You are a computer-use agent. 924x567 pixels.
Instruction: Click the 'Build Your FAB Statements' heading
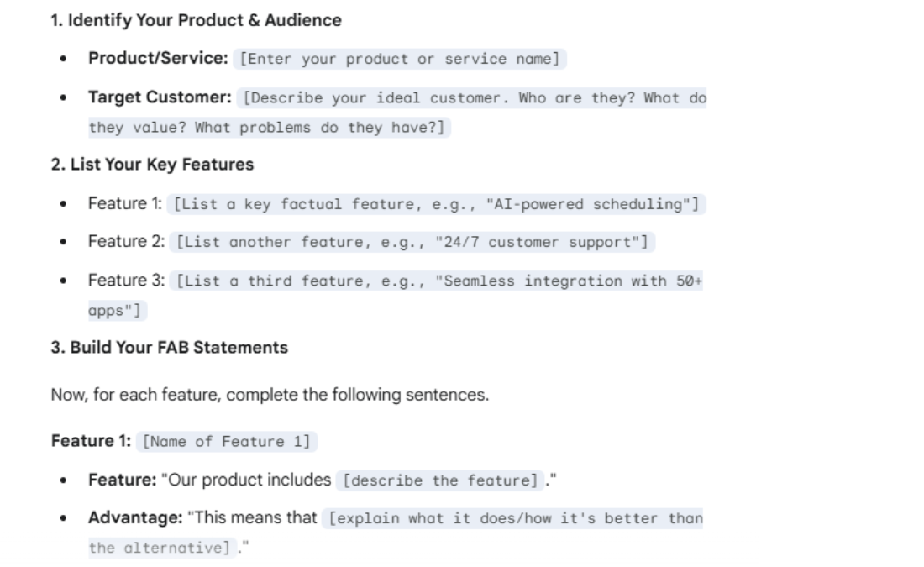tap(170, 348)
